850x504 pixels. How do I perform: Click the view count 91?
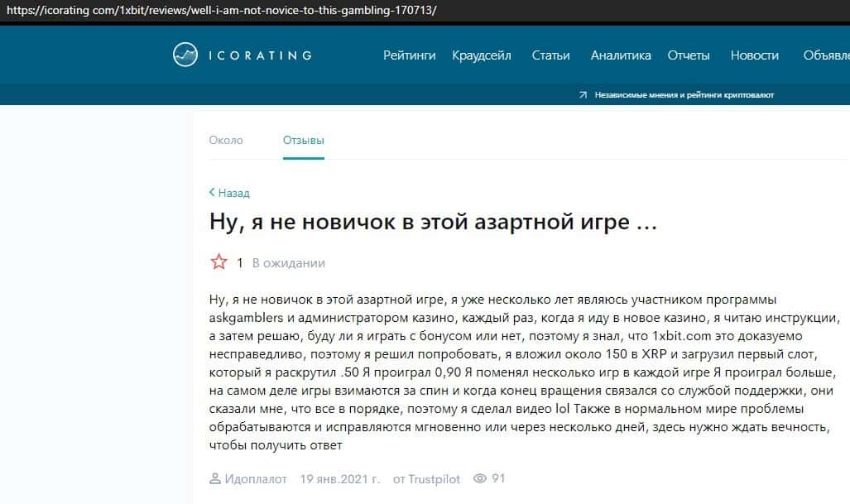tap(498, 478)
